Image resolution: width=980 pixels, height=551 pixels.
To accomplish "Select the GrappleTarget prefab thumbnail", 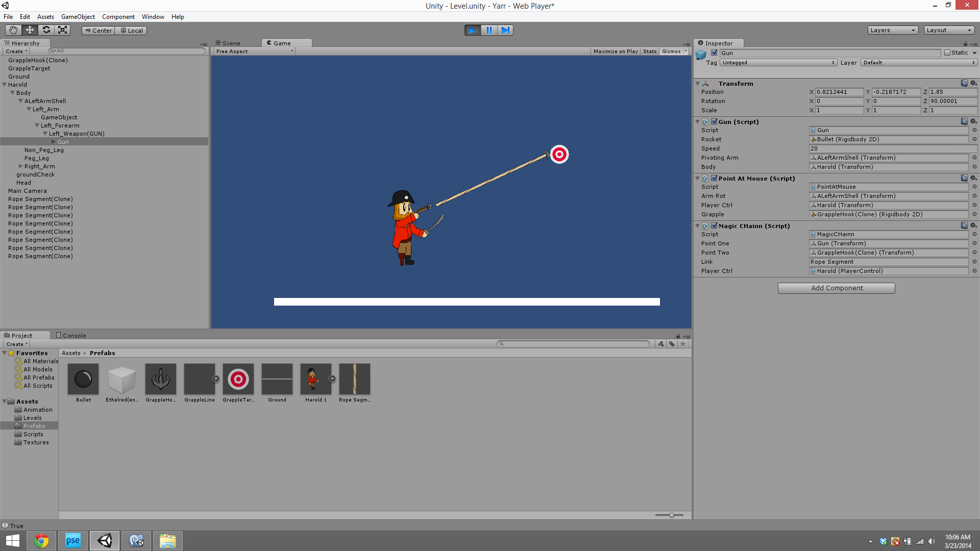I will [238, 379].
